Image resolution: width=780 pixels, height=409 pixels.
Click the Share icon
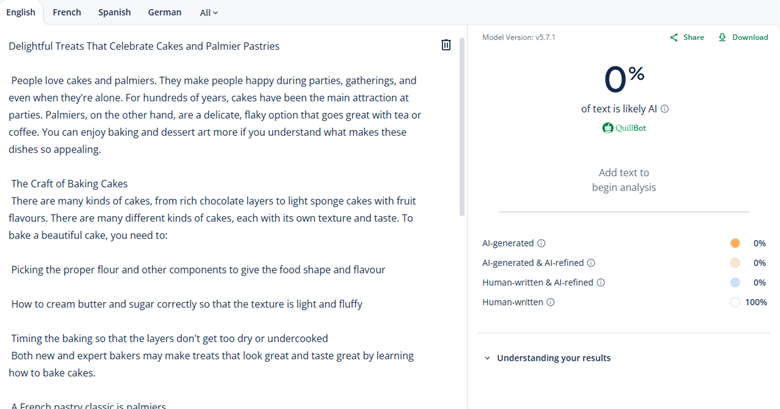(675, 37)
